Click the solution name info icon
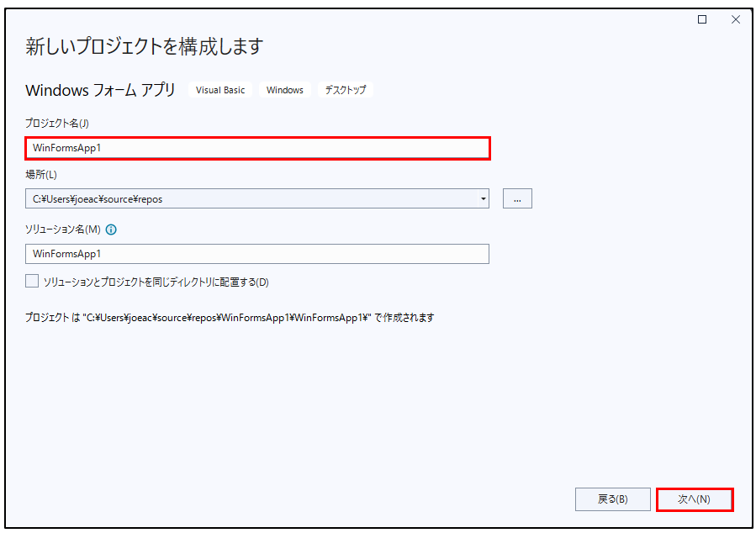 [x=111, y=230]
